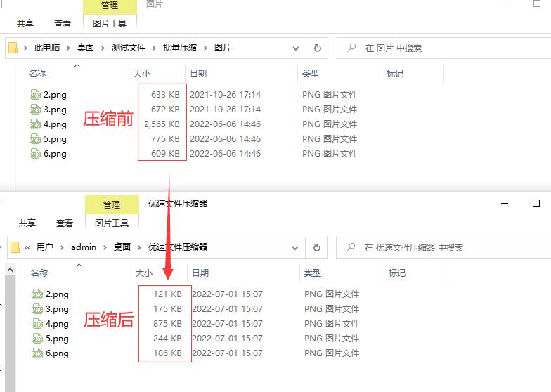
Task: Go to 测试文件 in the address bar
Action: click(x=128, y=48)
